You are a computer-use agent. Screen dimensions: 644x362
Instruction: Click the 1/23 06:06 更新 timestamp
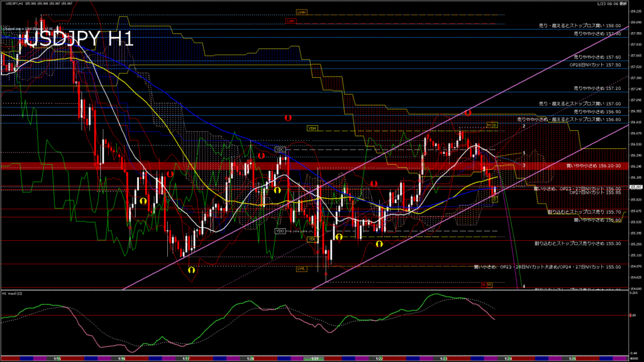pyautogui.click(x=613, y=4)
